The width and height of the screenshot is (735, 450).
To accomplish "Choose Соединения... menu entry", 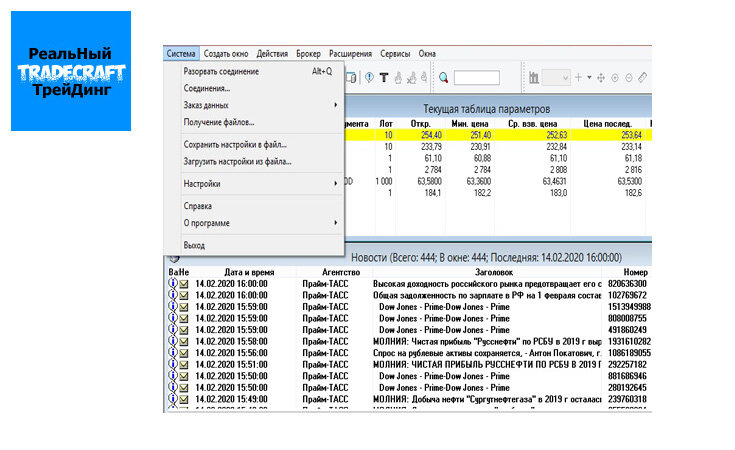I will tap(254, 88).
